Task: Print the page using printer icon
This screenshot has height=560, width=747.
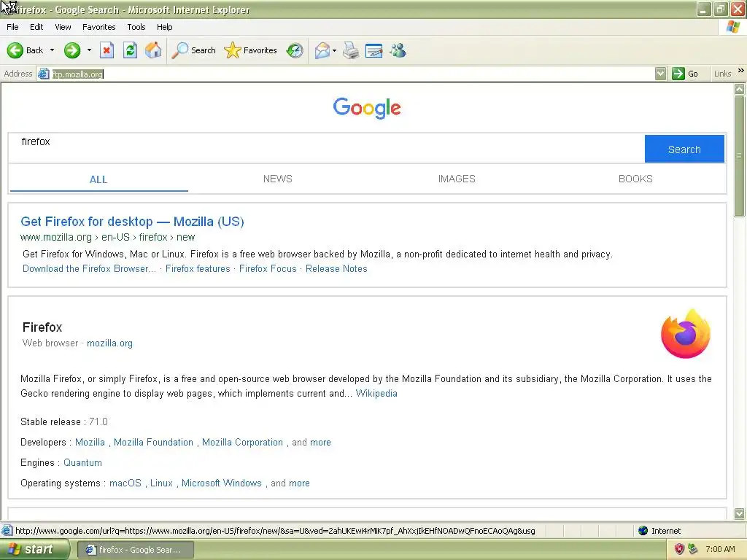Action: pyautogui.click(x=351, y=50)
